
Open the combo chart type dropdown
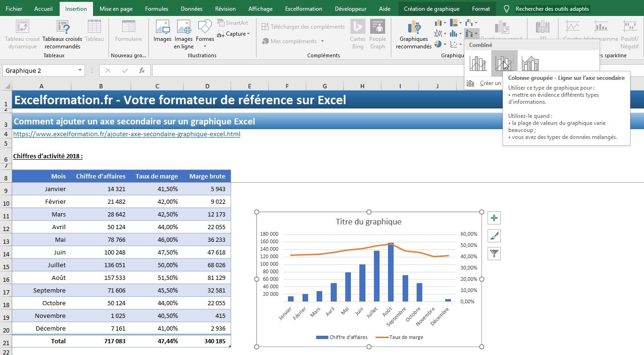coord(471,33)
